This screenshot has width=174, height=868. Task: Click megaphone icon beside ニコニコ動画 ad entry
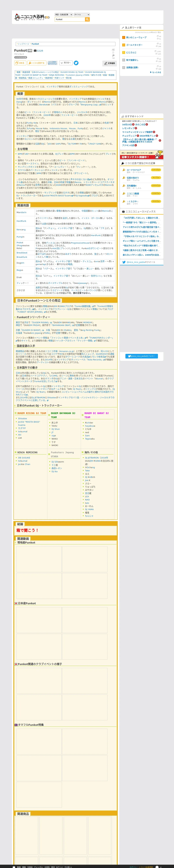point(124,194)
